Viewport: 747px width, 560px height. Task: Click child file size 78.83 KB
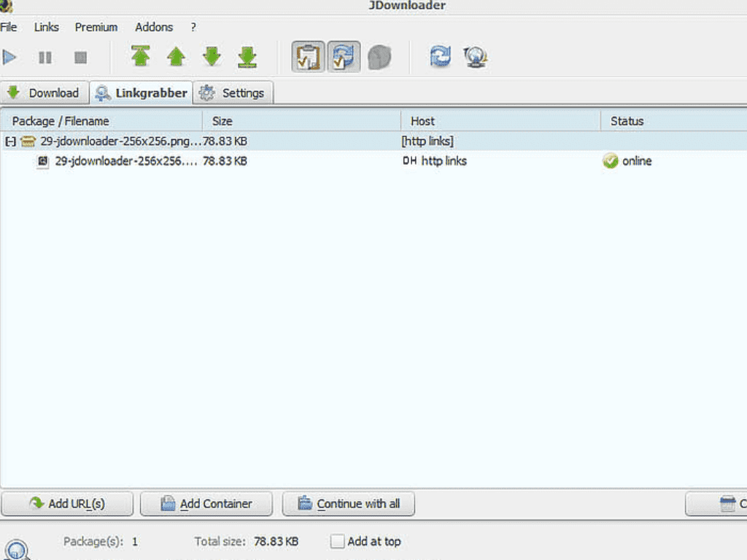[225, 161]
